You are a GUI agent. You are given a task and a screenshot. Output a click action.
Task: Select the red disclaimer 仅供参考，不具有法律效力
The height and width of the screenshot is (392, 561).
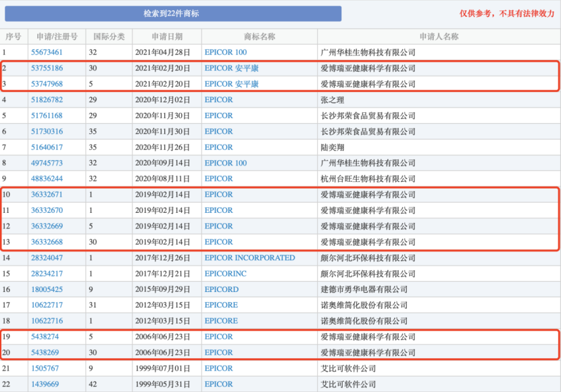tap(507, 14)
